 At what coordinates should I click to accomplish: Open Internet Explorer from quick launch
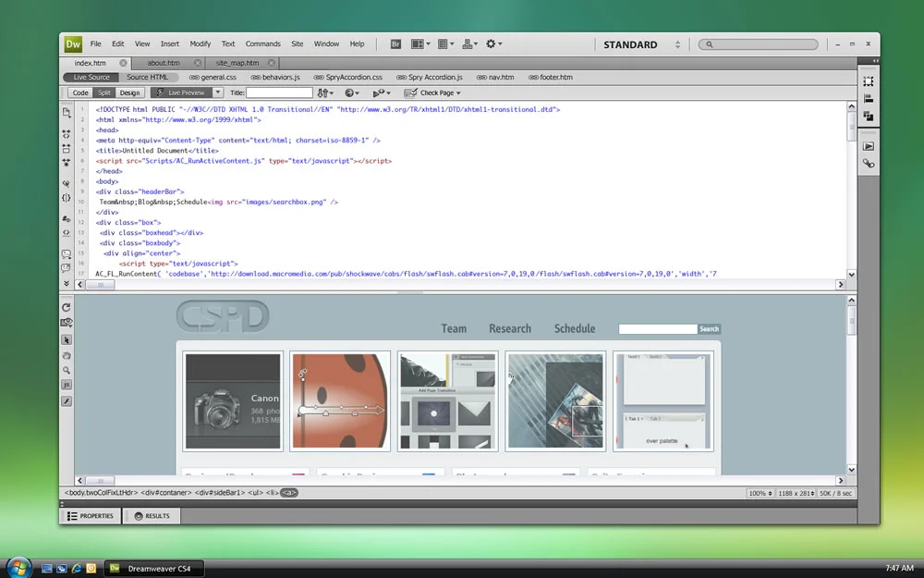pos(77,569)
